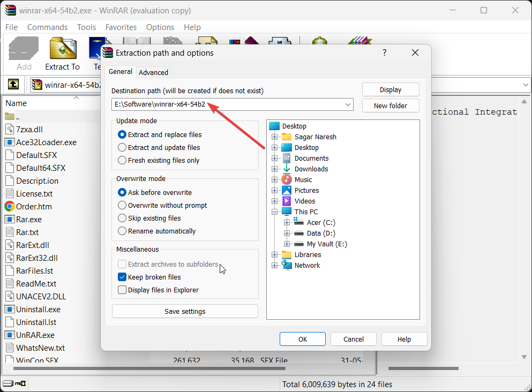Click the Order.htm Chrome icon

(10, 206)
